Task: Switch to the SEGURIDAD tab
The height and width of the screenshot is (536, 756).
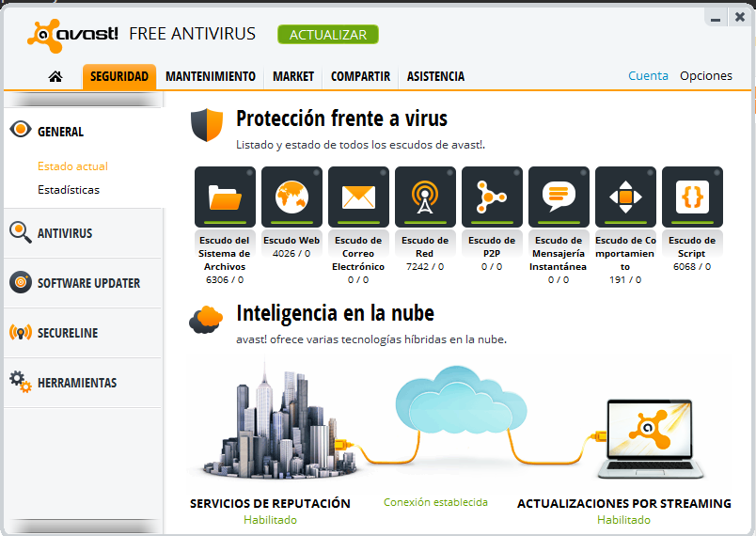Action: [x=119, y=77]
